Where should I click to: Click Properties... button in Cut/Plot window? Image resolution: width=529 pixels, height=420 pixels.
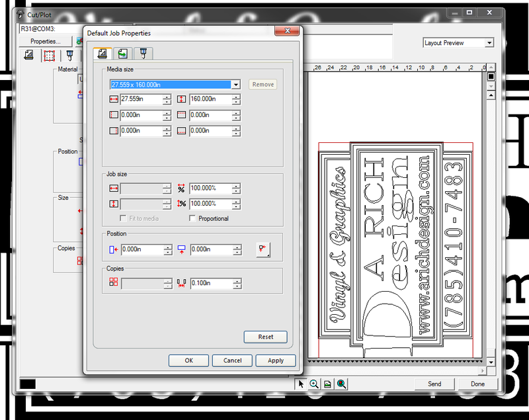click(x=46, y=41)
